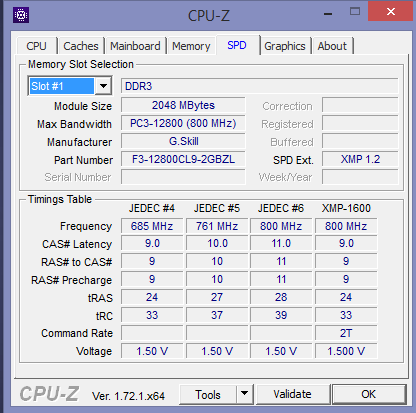Click the OK button

(368, 394)
